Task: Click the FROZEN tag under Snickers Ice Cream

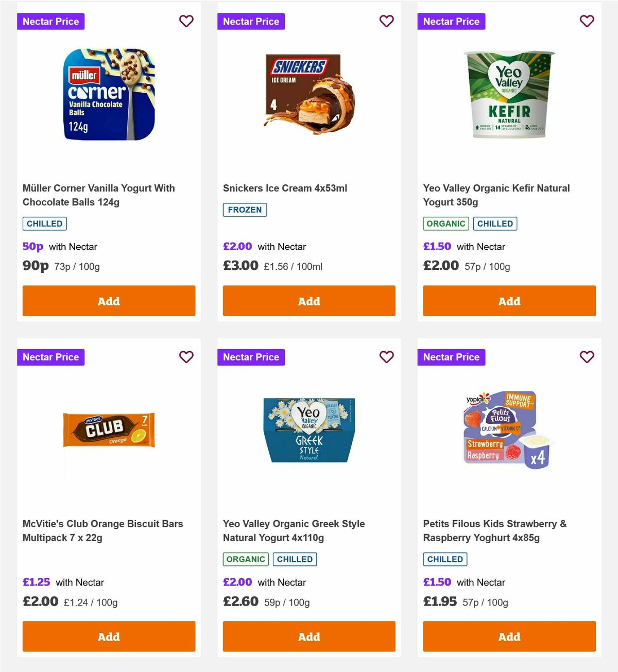Action: point(245,210)
